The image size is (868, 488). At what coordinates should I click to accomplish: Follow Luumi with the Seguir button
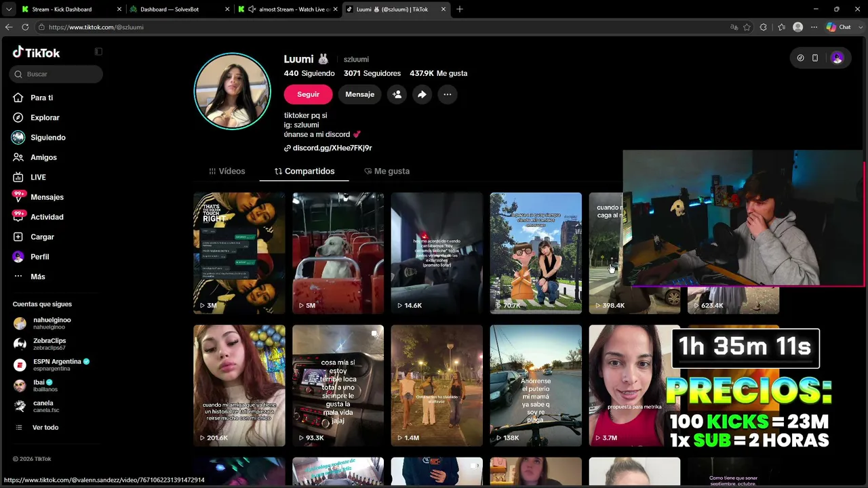308,94
